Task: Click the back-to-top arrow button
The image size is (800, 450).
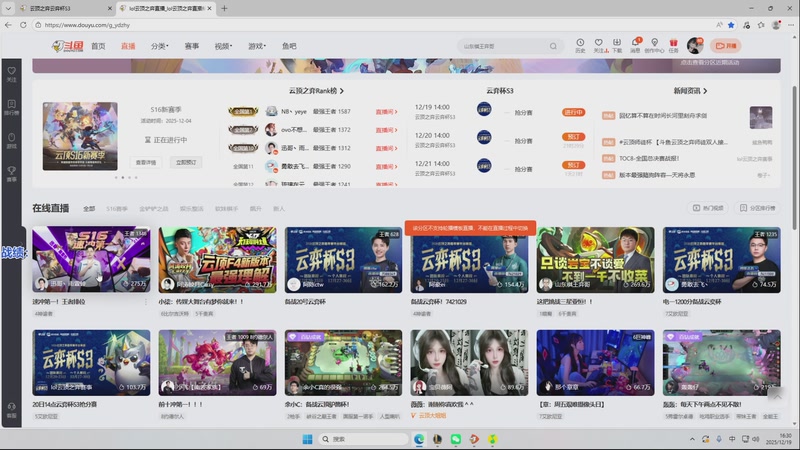Action: pos(777,395)
